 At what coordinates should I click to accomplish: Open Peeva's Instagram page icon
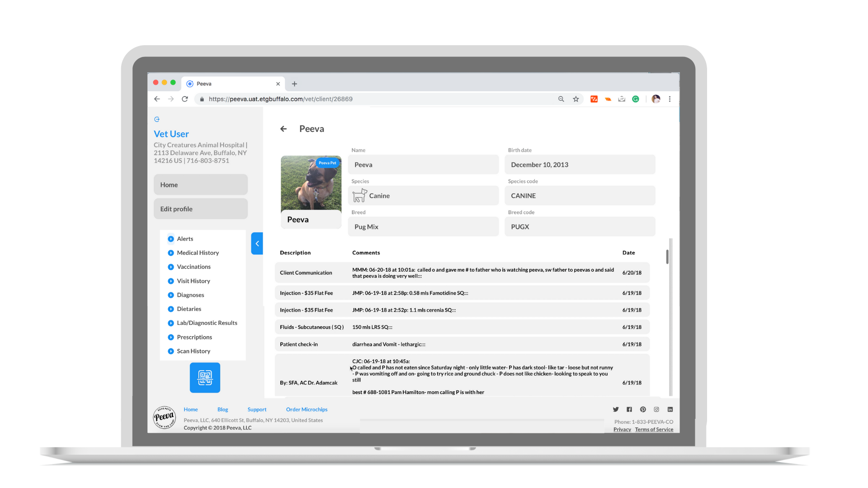(656, 409)
